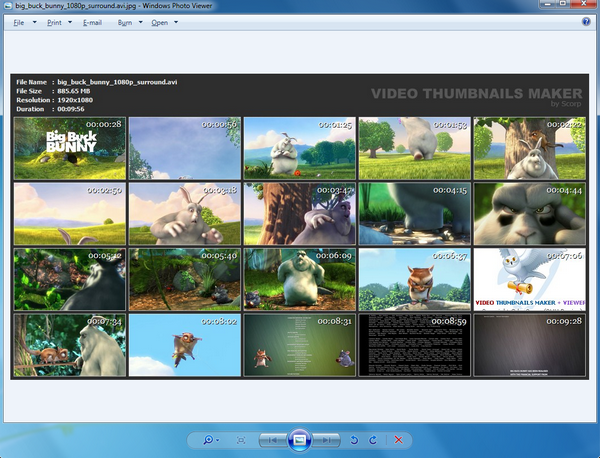
Task: Click the E-mail button
Action: [92, 23]
